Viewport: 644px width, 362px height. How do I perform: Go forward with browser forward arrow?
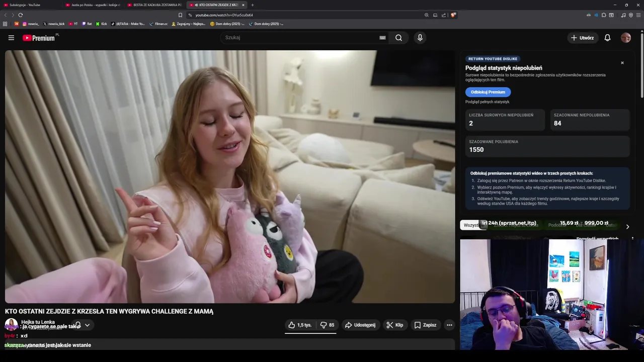pos(12,15)
